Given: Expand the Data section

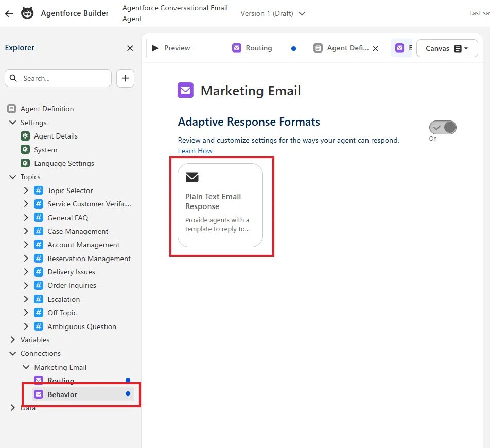Looking at the screenshot, I should [12, 408].
